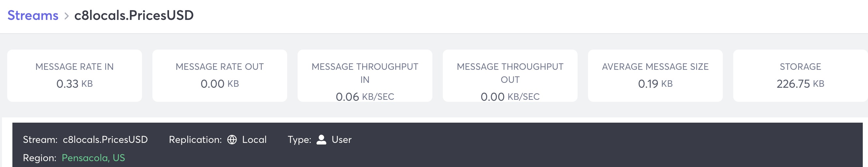Click the Message Throughput Out card
The width and height of the screenshot is (868, 167).
coord(510,75)
